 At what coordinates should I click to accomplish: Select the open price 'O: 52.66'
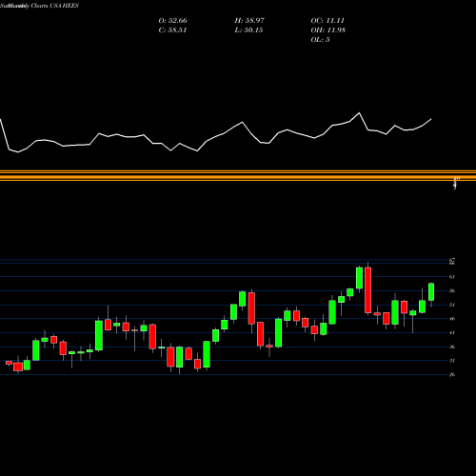tap(172, 20)
